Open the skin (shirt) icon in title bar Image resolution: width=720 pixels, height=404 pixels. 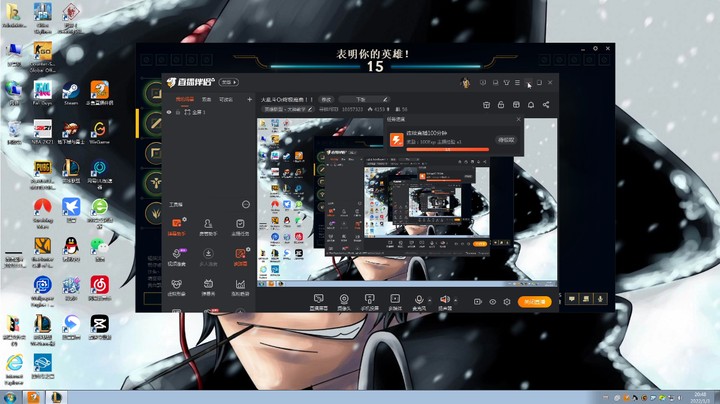point(506,83)
